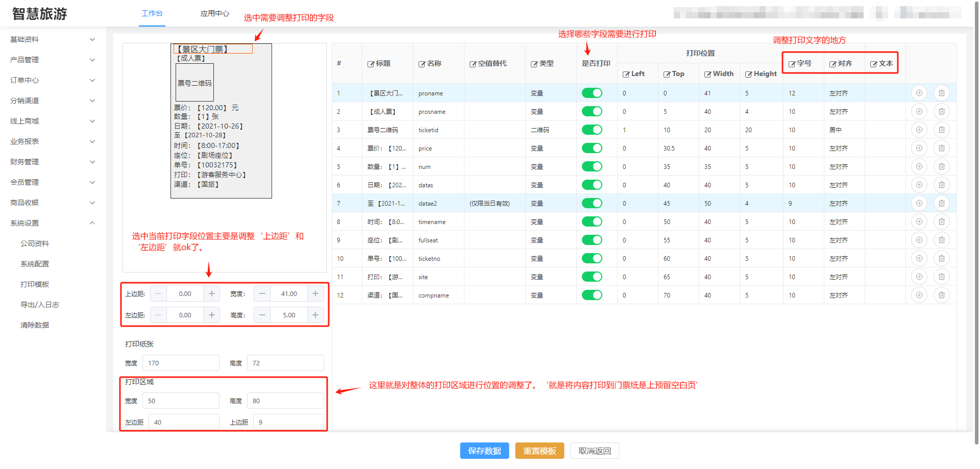Viewport: 980px width, 469px height.
Task: Click the edit icon beside 标题 column header
Action: [371, 64]
